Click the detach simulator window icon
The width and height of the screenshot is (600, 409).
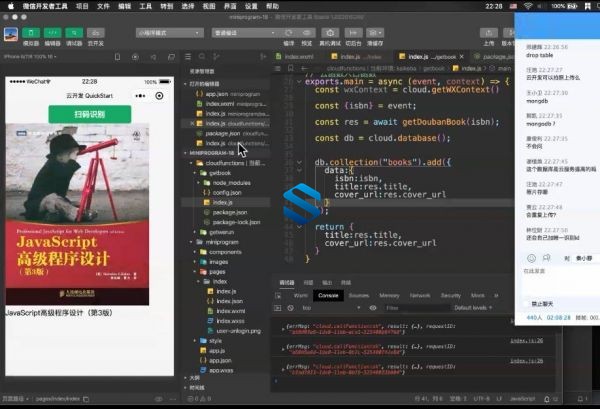[x=171, y=57]
